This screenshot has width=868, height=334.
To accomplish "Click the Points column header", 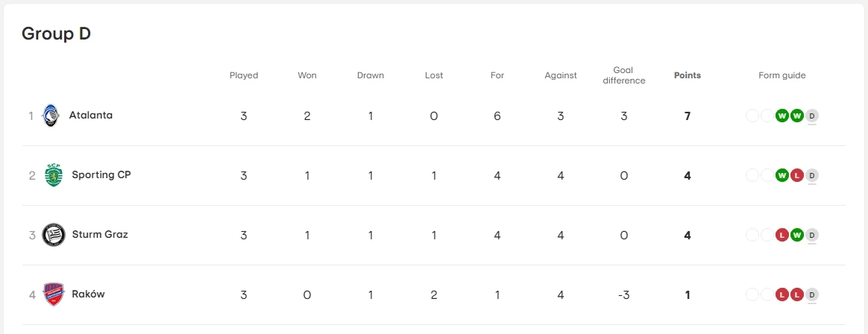I will pos(687,75).
